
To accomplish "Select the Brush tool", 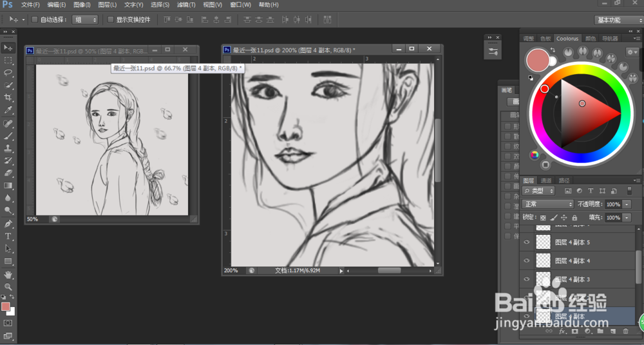I will (8, 135).
